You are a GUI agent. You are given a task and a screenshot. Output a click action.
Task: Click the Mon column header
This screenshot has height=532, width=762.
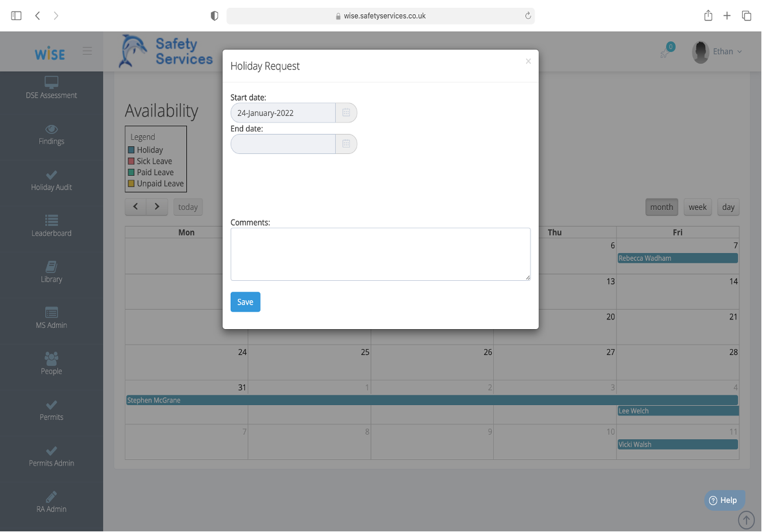pyautogui.click(x=186, y=232)
